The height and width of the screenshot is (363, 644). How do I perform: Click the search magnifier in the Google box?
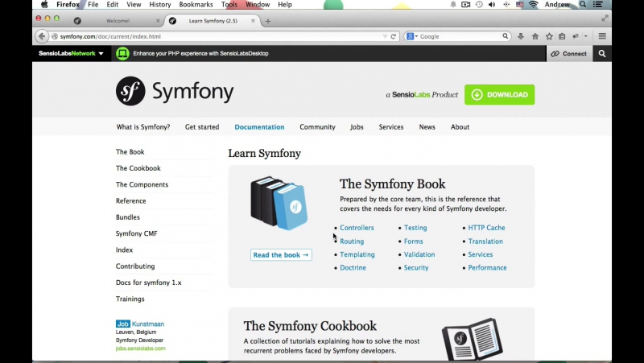[x=506, y=36]
